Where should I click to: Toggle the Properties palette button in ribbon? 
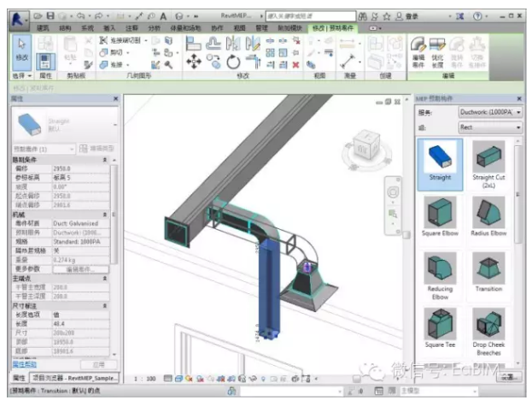[x=45, y=62]
